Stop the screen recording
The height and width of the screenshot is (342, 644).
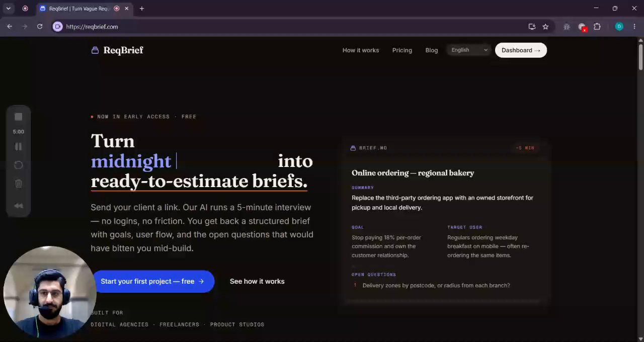[18, 117]
